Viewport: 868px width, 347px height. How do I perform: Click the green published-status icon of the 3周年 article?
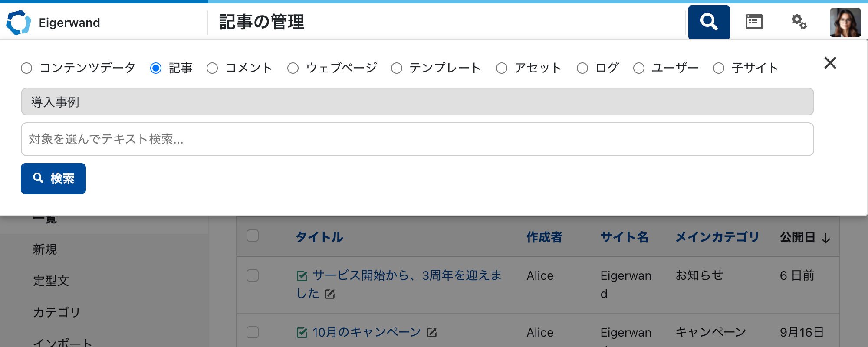pyautogui.click(x=302, y=275)
